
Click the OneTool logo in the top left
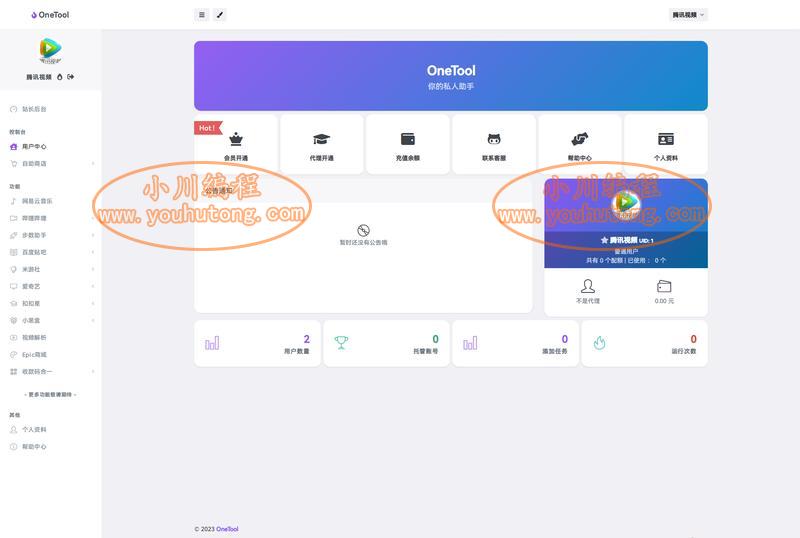(50, 15)
